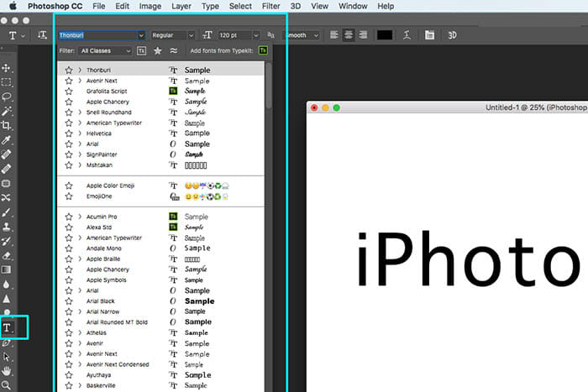588x392 pixels.
Task: Select the Path Selection arrow tool
Action: [x=6, y=357]
